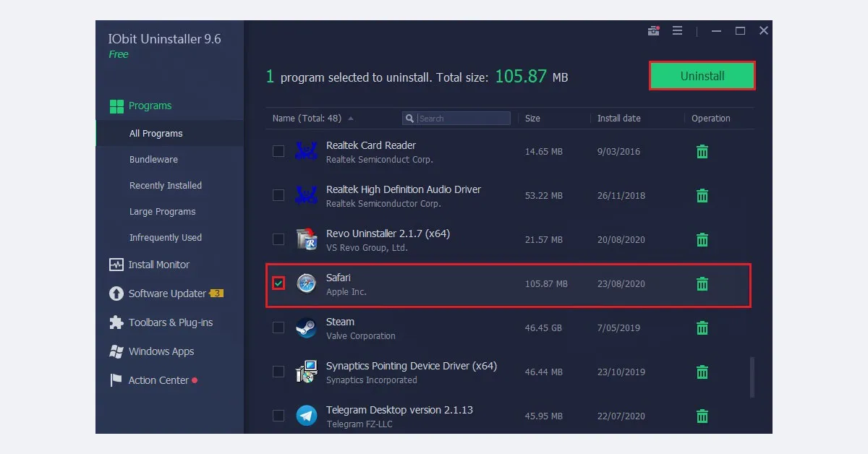Click the 26/11/2018 install date
Viewport: 868px width, 454px height.
pyautogui.click(x=621, y=196)
